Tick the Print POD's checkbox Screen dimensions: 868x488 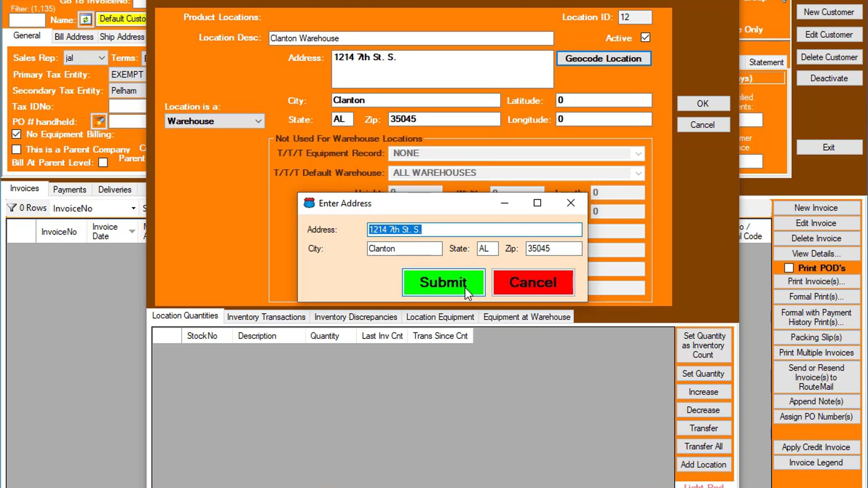pos(789,268)
